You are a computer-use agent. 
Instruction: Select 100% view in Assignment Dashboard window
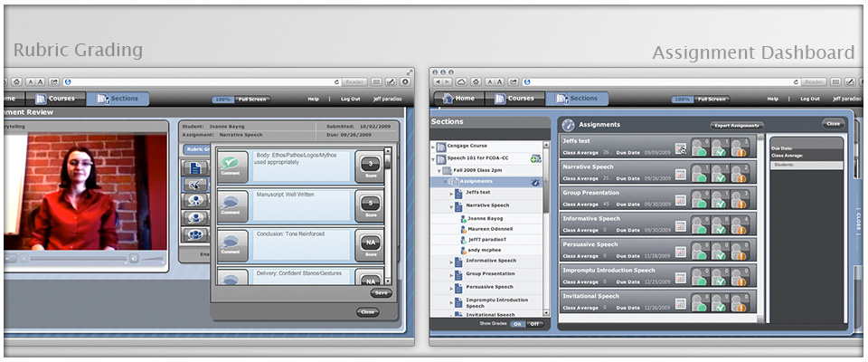682,100
